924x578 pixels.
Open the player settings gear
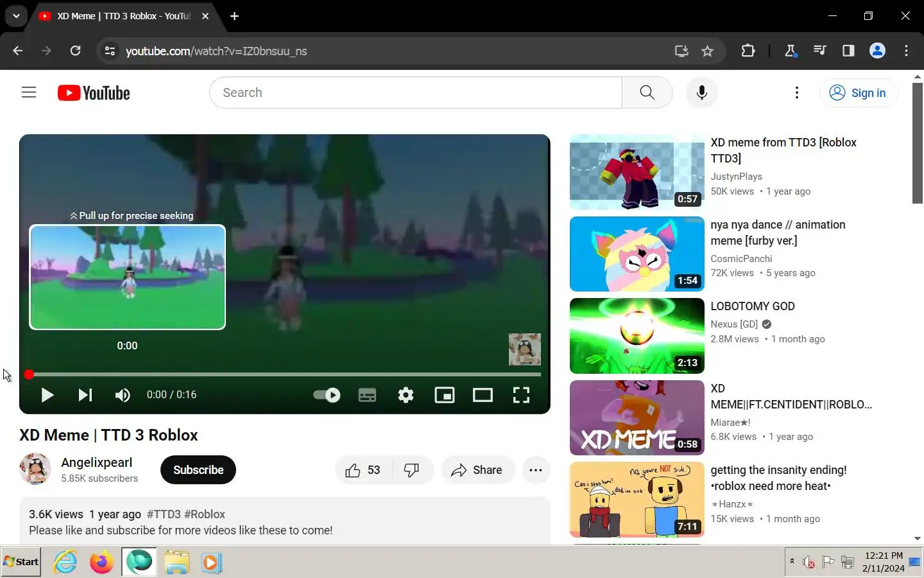pyautogui.click(x=406, y=394)
